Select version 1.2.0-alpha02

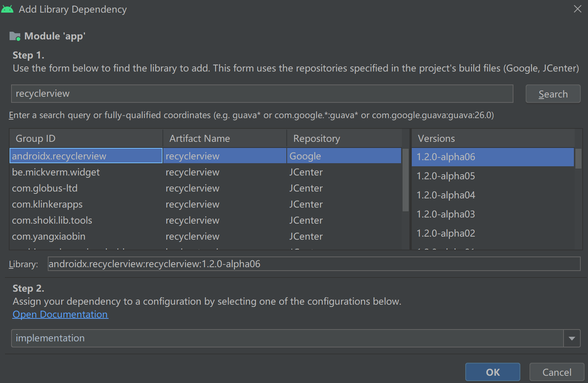tap(446, 233)
